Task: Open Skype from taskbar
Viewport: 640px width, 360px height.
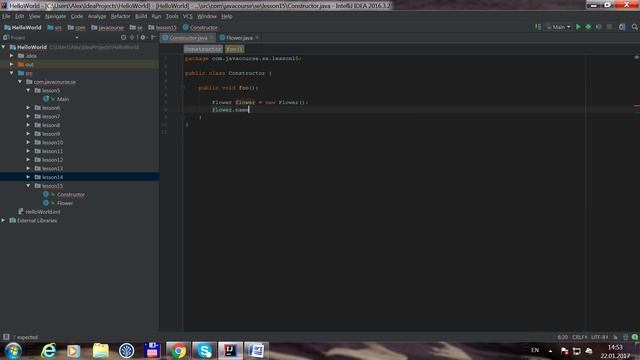Action: click(204, 351)
